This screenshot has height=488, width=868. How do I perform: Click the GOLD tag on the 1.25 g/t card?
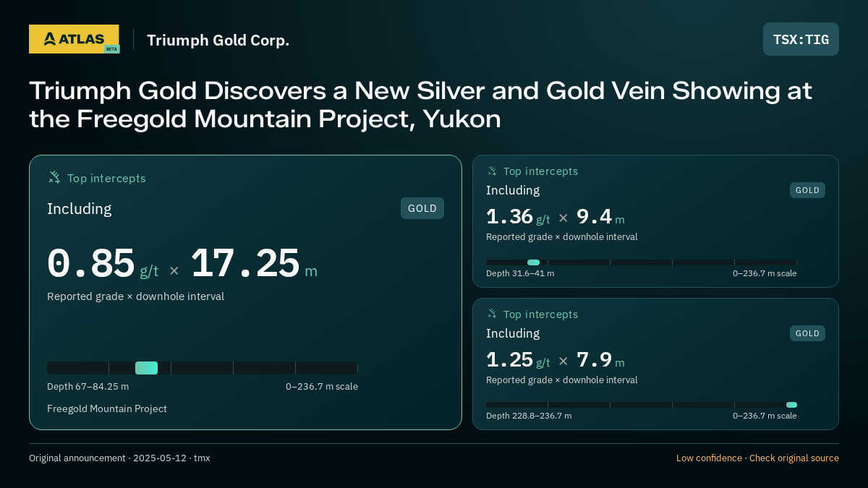[x=807, y=333]
